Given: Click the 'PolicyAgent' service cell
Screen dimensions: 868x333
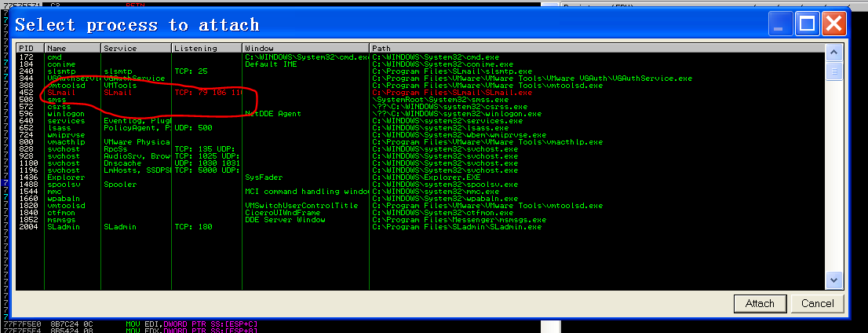Looking at the screenshot, I should pyautogui.click(x=137, y=128).
